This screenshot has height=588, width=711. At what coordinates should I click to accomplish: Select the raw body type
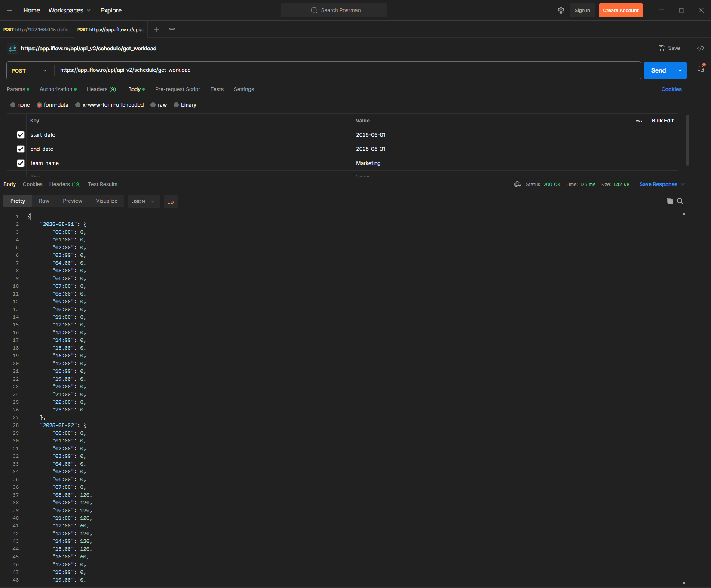pos(153,105)
